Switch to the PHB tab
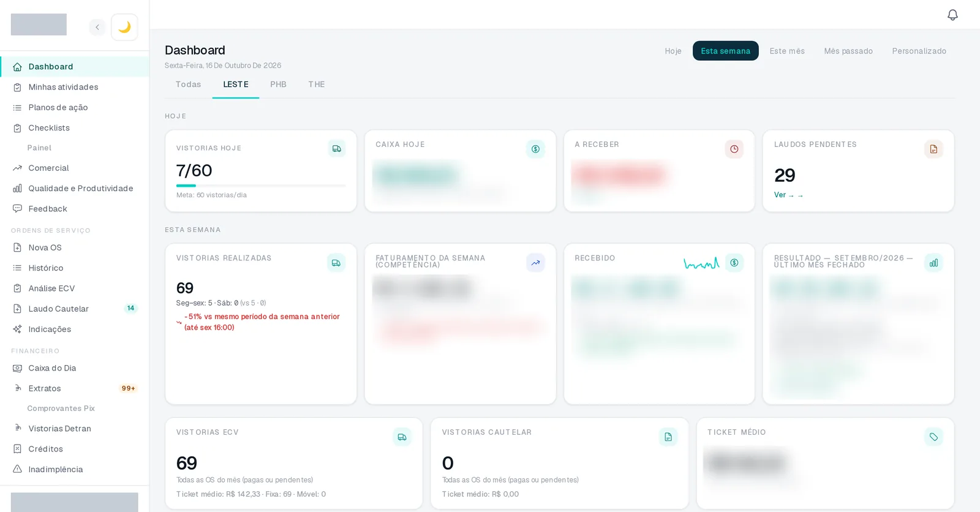980x512 pixels. (278, 85)
